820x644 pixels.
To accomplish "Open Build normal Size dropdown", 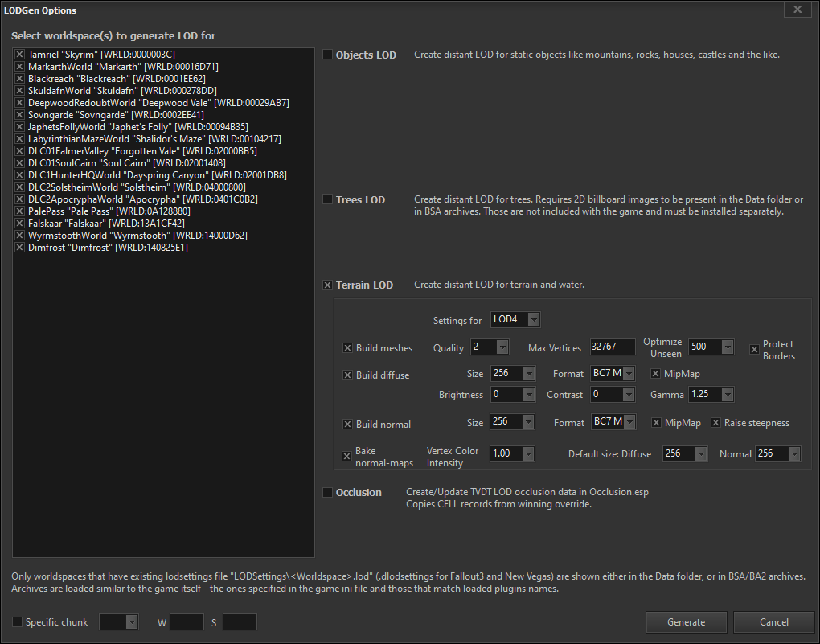I will [x=513, y=421].
